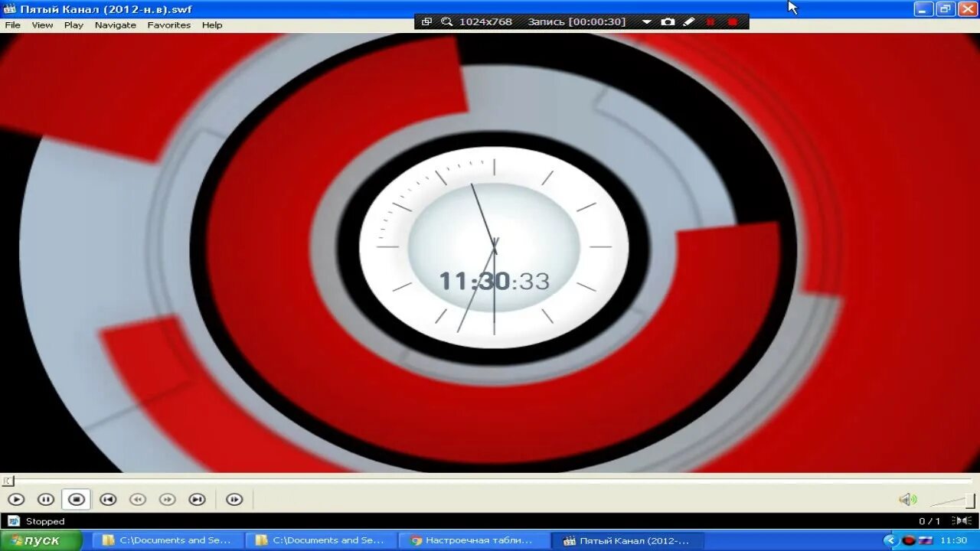The width and height of the screenshot is (980, 551).
Task: Switch to second C:\Documents taskbar window
Action: [321, 540]
